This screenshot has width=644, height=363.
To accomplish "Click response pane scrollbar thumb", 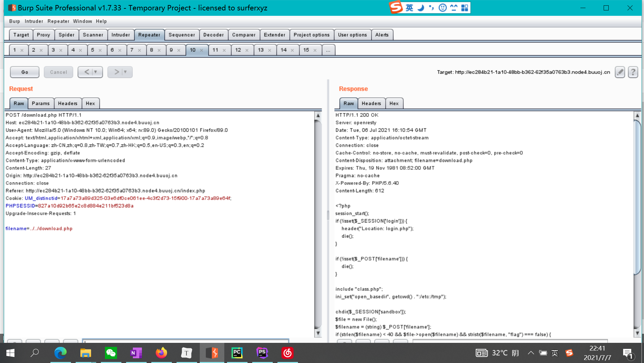I will point(637,197).
